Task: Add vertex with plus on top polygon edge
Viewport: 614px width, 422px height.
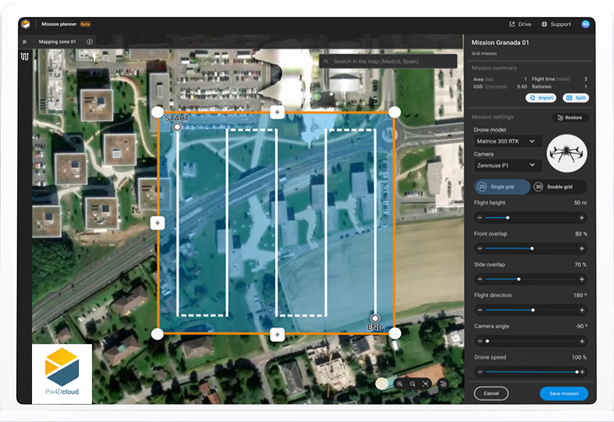Action: pyautogui.click(x=277, y=112)
